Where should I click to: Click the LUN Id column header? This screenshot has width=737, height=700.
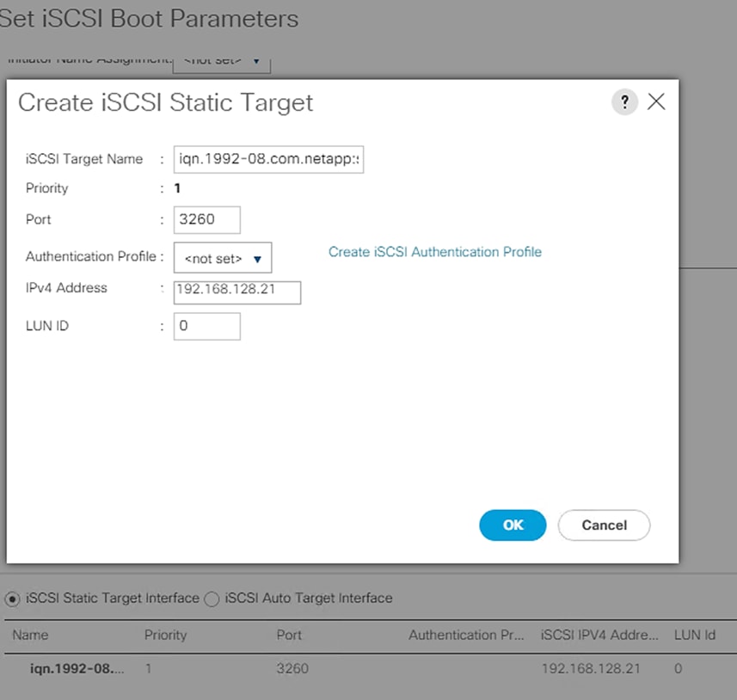click(x=695, y=636)
